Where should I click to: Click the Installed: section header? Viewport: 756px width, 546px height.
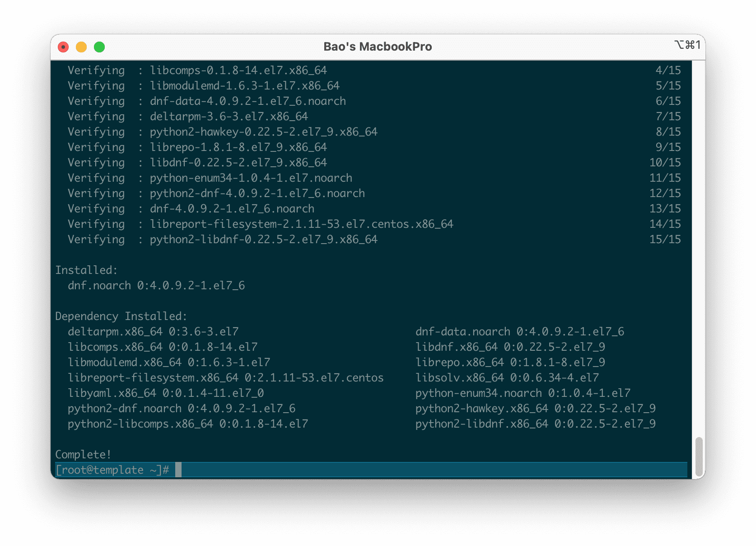pyautogui.click(x=86, y=270)
